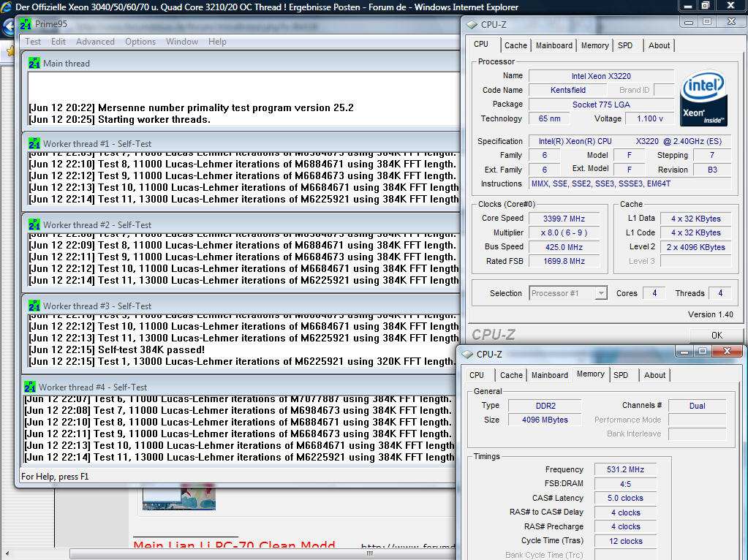Switch to Cache tab in lower CPU-Z
Screen dimensions: 748x560
[x=511, y=375]
